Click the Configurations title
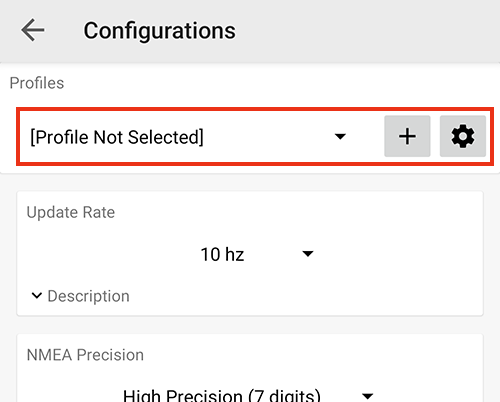Screen dimensions: 500x402 tap(159, 31)
